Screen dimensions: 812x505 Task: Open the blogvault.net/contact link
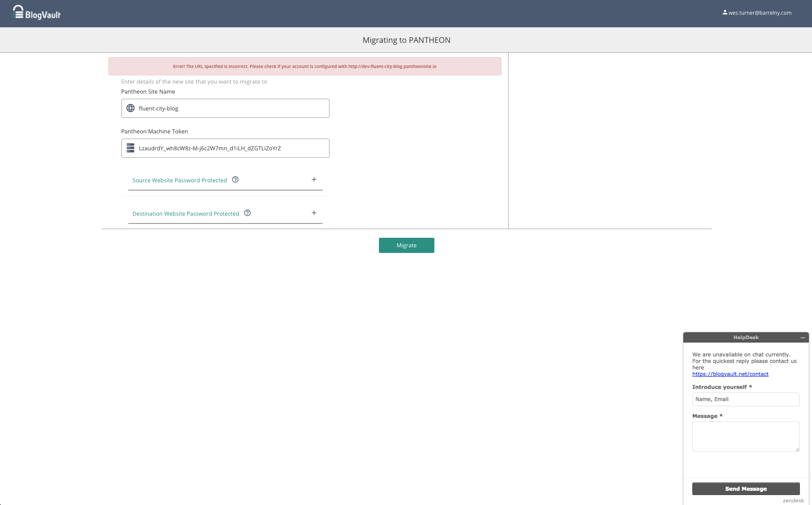tap(730, 374)
